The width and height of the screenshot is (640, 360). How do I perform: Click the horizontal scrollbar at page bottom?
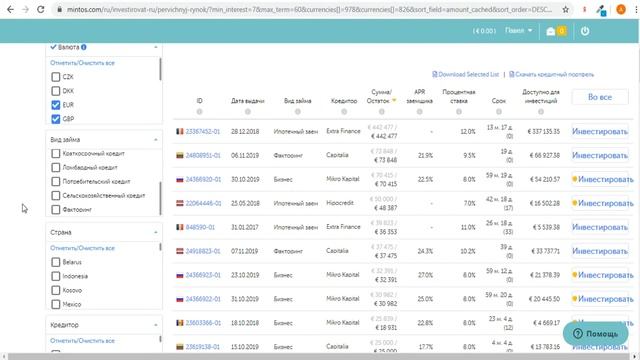point(320,357)
